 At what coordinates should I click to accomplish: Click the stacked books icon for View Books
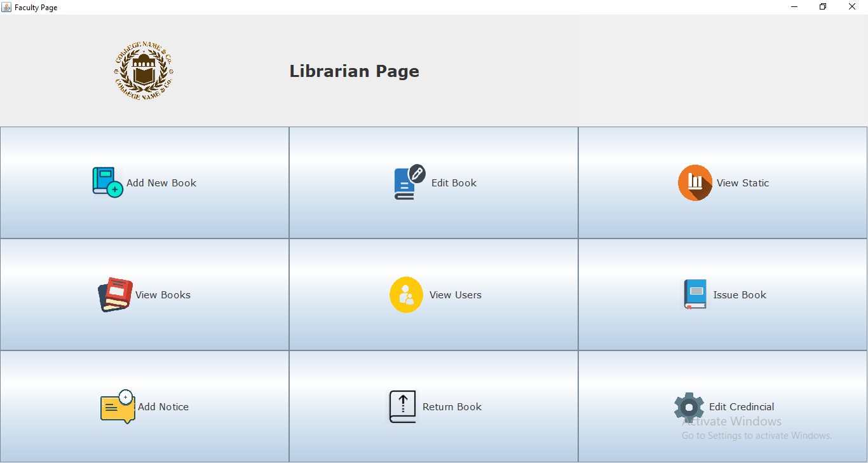[x=115, y=294]
